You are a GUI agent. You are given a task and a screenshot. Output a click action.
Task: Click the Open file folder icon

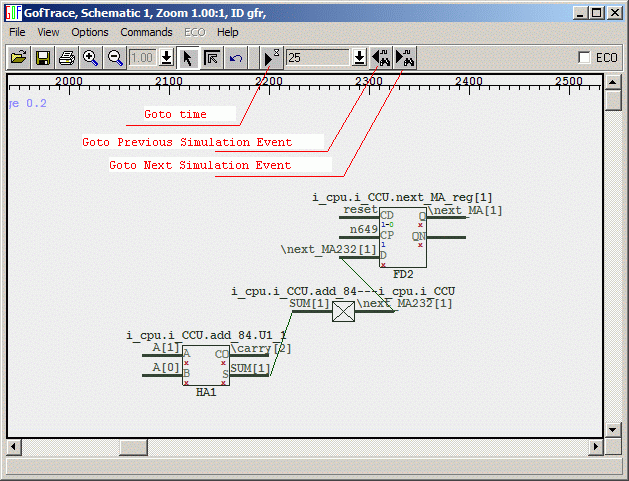pos(19,58)
